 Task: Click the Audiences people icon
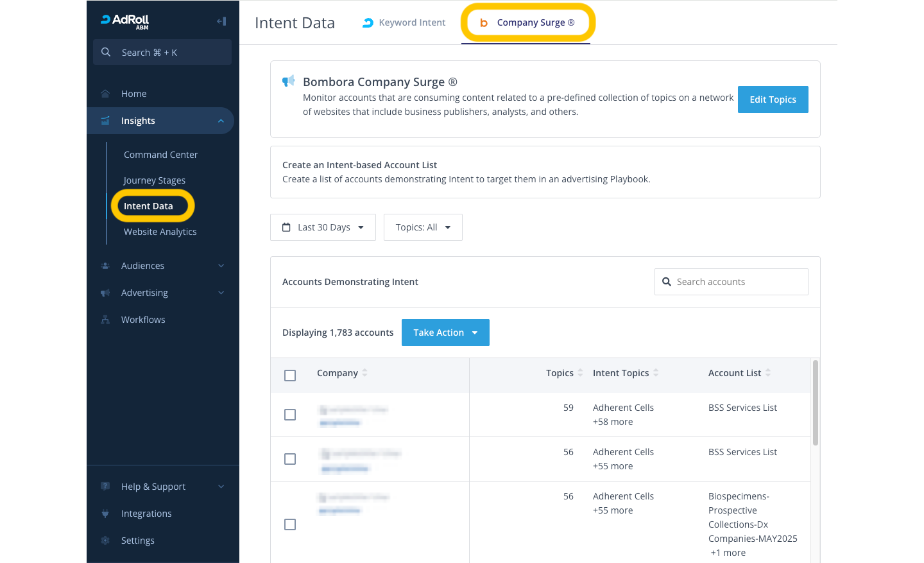[x=105, y=266]
